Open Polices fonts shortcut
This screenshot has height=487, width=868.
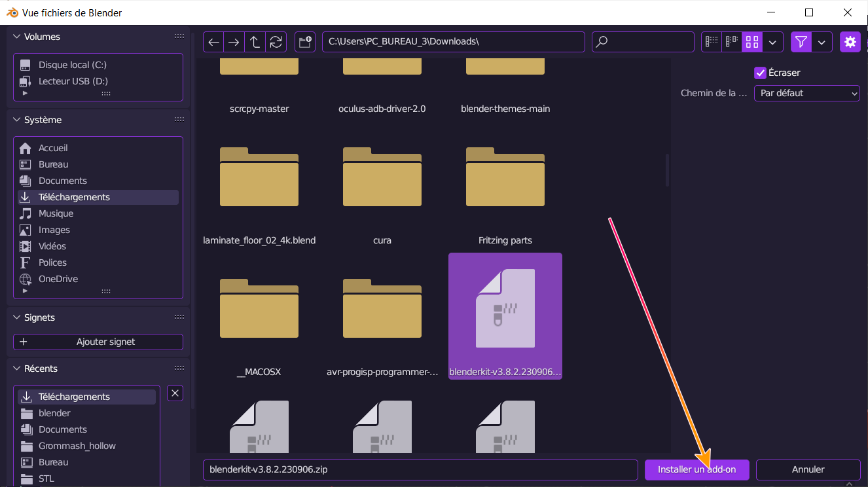pyautogui.click(x=98, y=262)
